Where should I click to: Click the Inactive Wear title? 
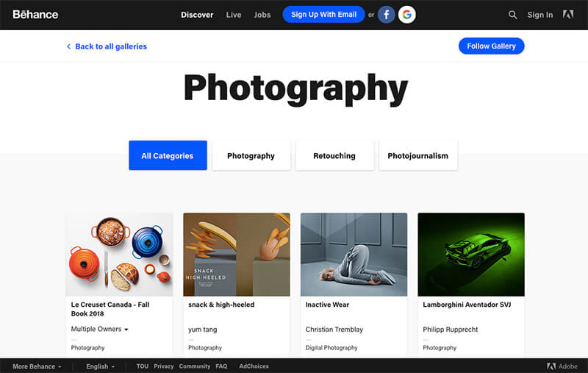pos(327,305)
